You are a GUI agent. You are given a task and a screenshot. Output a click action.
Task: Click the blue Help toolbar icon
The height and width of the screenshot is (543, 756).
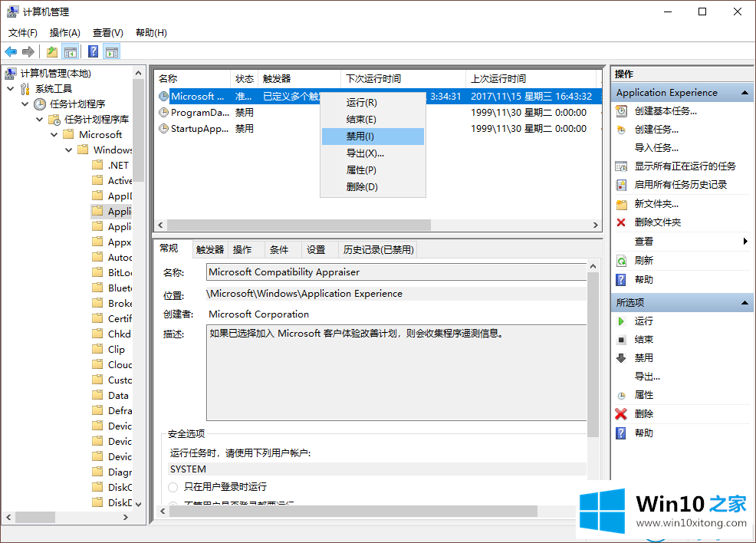[x=93, y=51]
